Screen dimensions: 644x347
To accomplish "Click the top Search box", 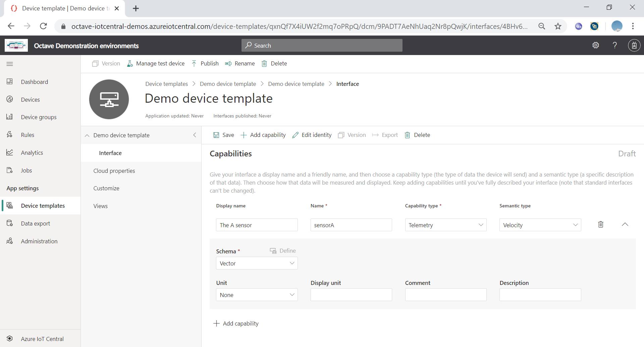I will [x=322, y=45].
